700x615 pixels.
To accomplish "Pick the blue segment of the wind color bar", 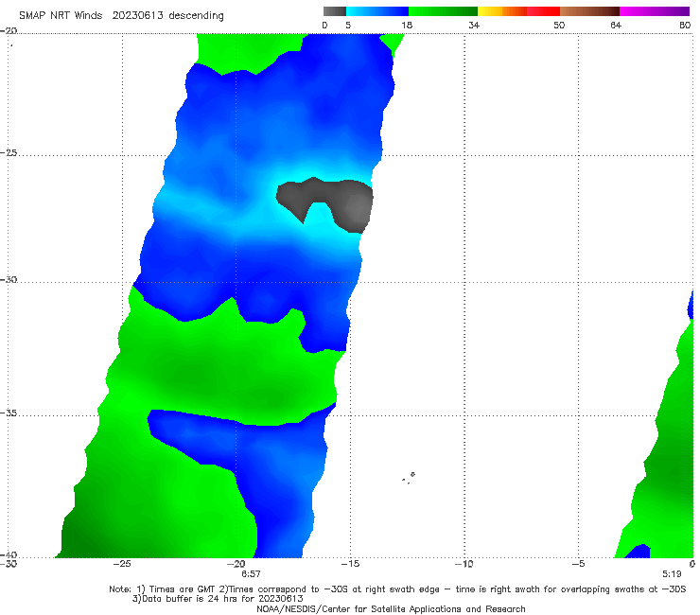I will pyautogui.click(x=377, y=11).
